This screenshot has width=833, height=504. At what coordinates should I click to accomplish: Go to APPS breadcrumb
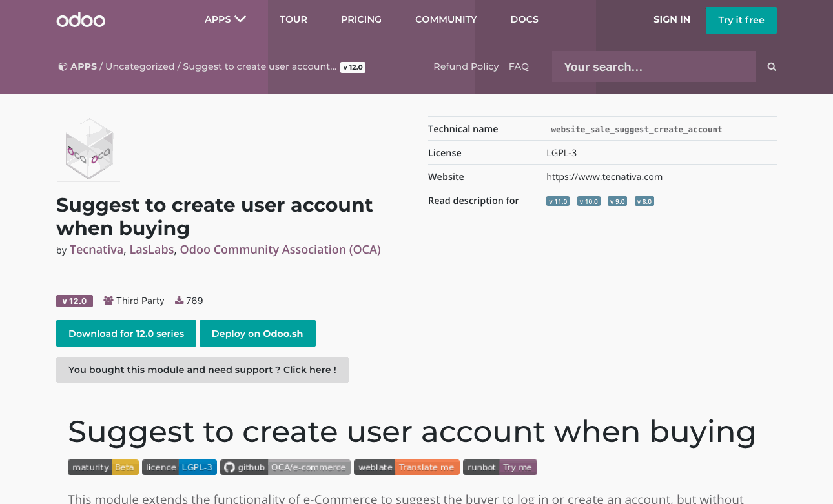point(83,66)
